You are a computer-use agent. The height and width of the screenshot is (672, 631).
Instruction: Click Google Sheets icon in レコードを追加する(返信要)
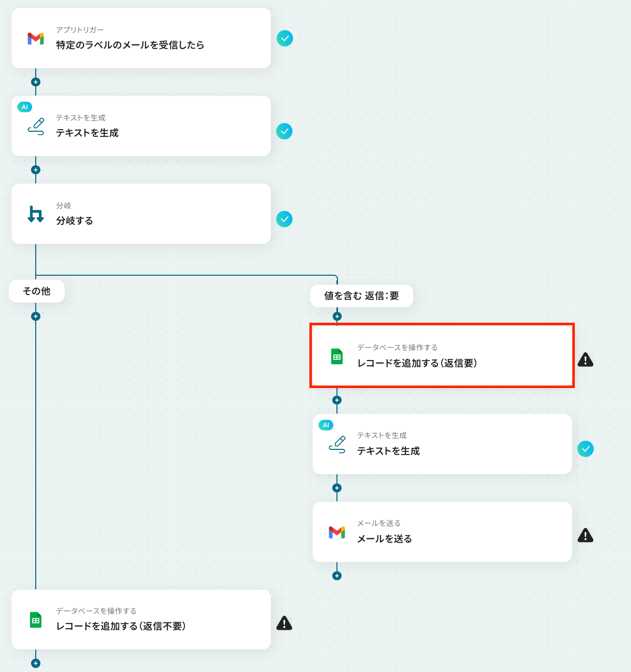(x=337, y=356)
